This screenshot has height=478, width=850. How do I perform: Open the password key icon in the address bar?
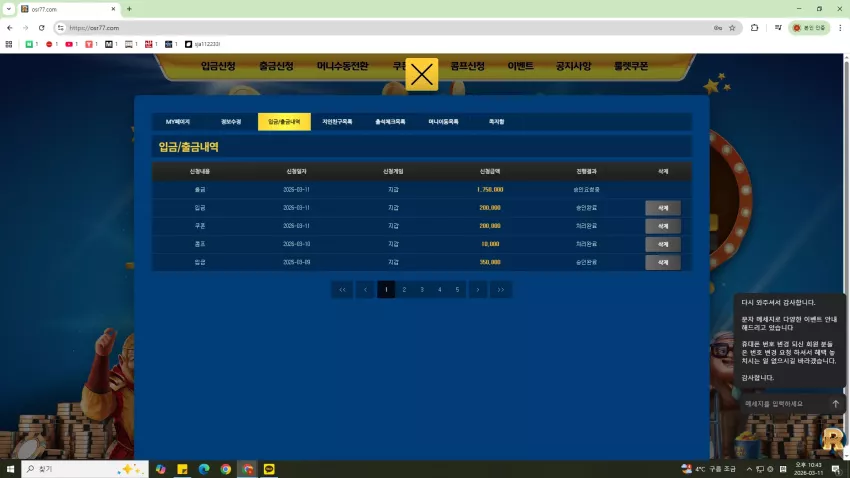tap(718, 28)
